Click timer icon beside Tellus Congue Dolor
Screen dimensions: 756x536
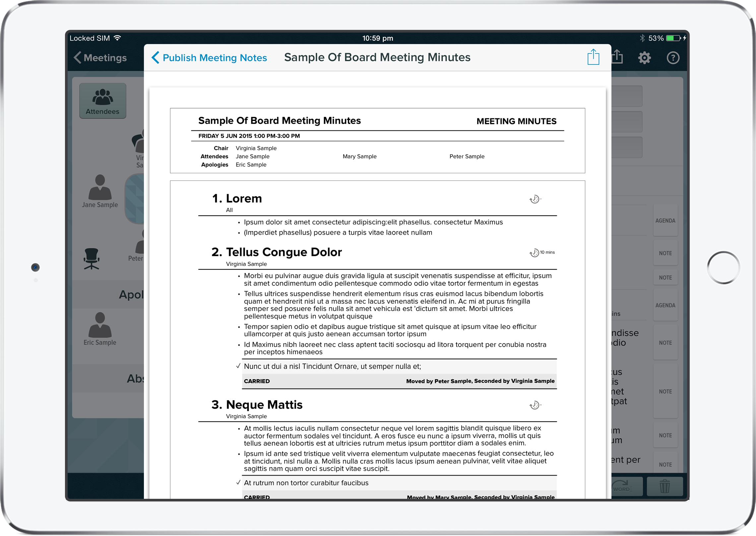[x=534, y=253]
